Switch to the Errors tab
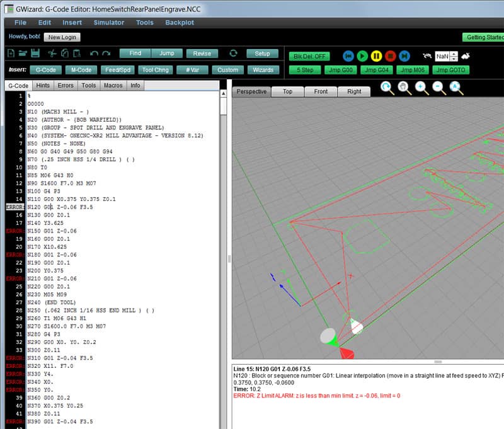 pyautogui.click(x=66, y=85)
